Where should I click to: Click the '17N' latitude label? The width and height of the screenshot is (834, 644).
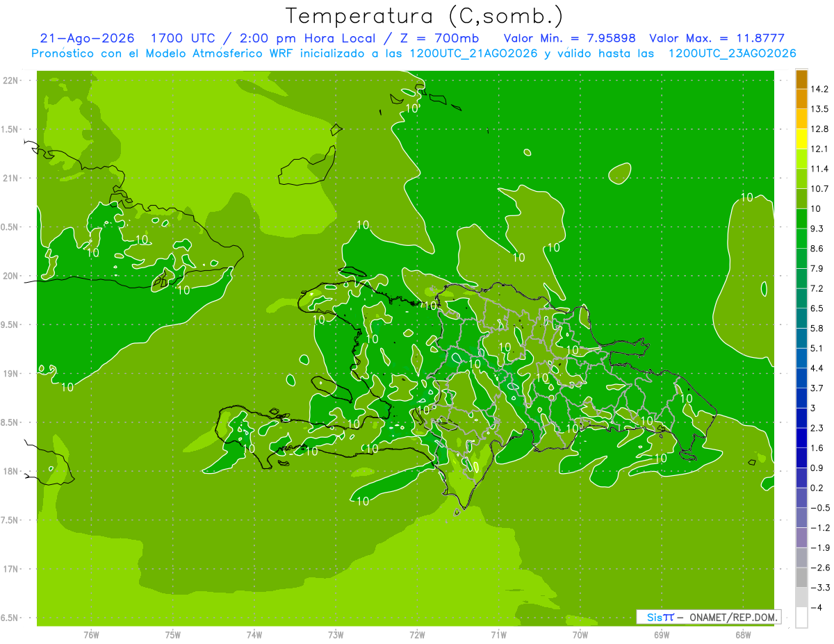10,569
